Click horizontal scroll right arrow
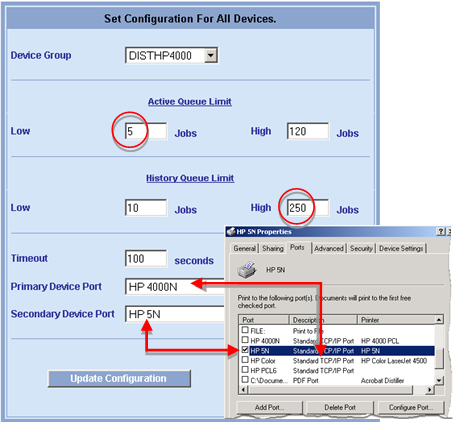 click(x=430, y=389)
